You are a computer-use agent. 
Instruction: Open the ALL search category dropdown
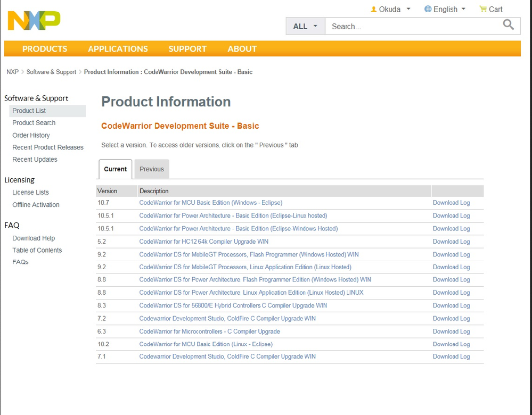305,26
